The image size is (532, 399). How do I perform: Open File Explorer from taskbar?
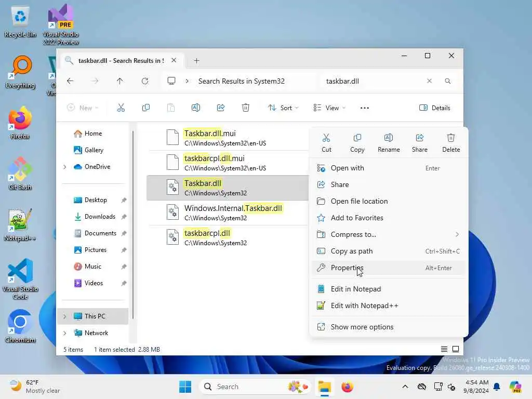[324, 387]
